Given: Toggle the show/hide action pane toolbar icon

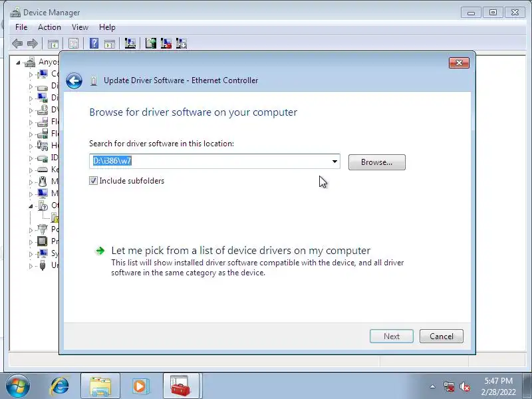Looking at the screenshot, I should pyautogui.click(x=110, y=43).
